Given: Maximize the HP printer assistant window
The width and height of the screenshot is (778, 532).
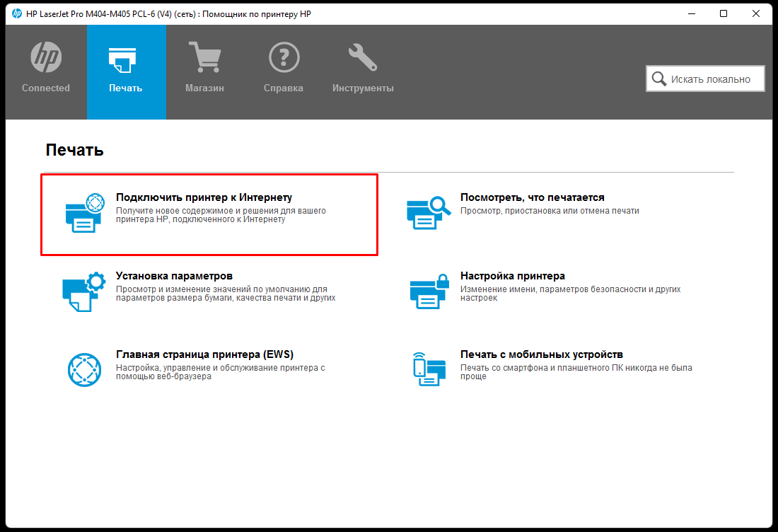Looking at the screenshot, I should 724,13.
